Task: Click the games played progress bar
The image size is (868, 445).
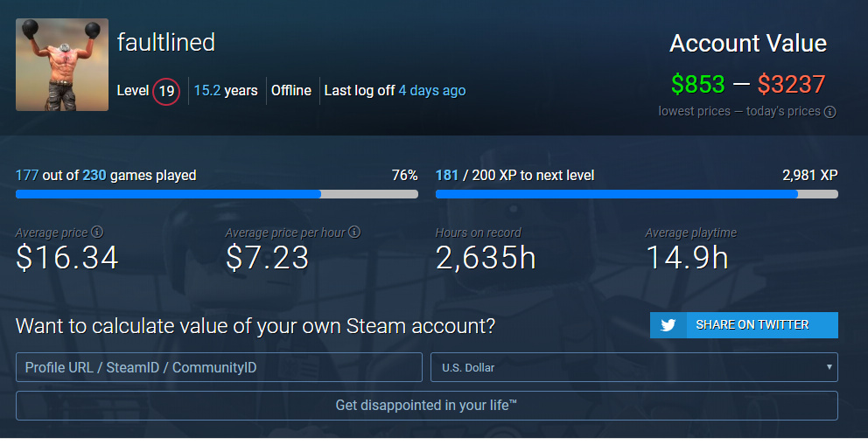Action: point(216,194)
